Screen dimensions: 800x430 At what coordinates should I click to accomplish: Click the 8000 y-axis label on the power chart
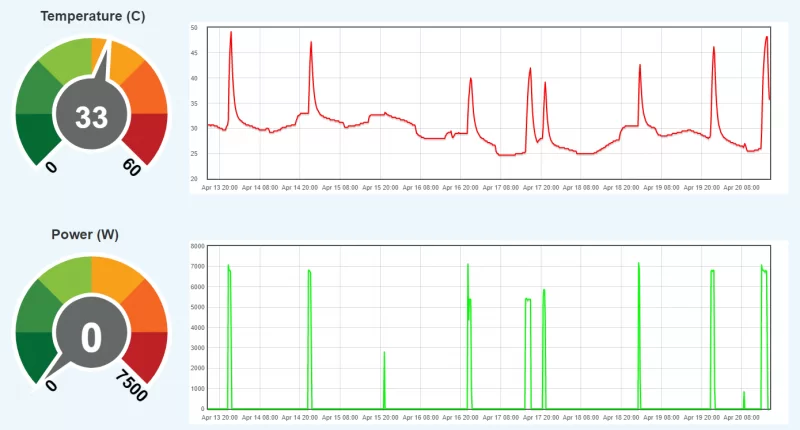pyautogui.click(x=197, y=246)
